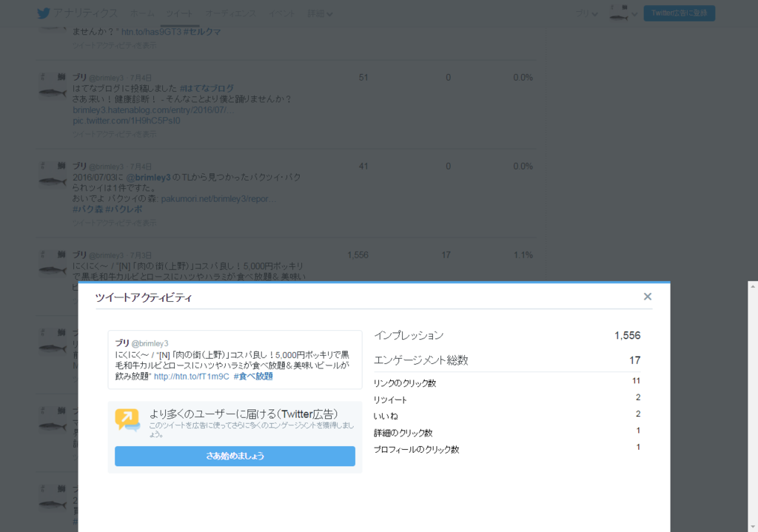Open the オーディエンス tab
Screen dimensions: 758x532
click(231, 13)
